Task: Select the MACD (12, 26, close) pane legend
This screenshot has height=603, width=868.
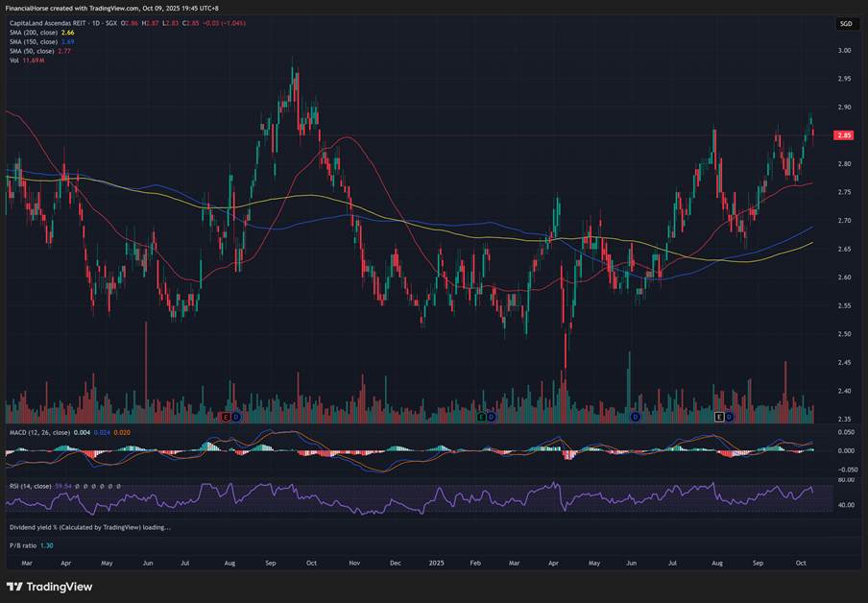Action: click(x=42, y=433)
